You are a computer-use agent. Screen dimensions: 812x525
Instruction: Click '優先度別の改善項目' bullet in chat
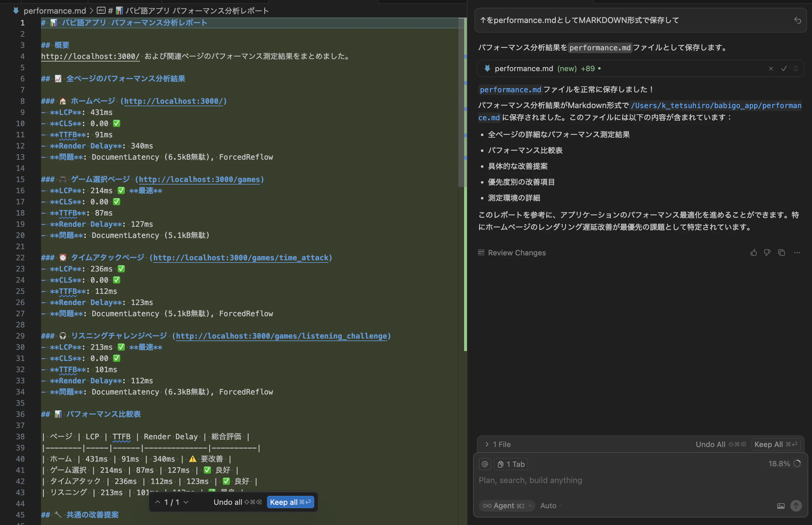(x=521, y=182)
